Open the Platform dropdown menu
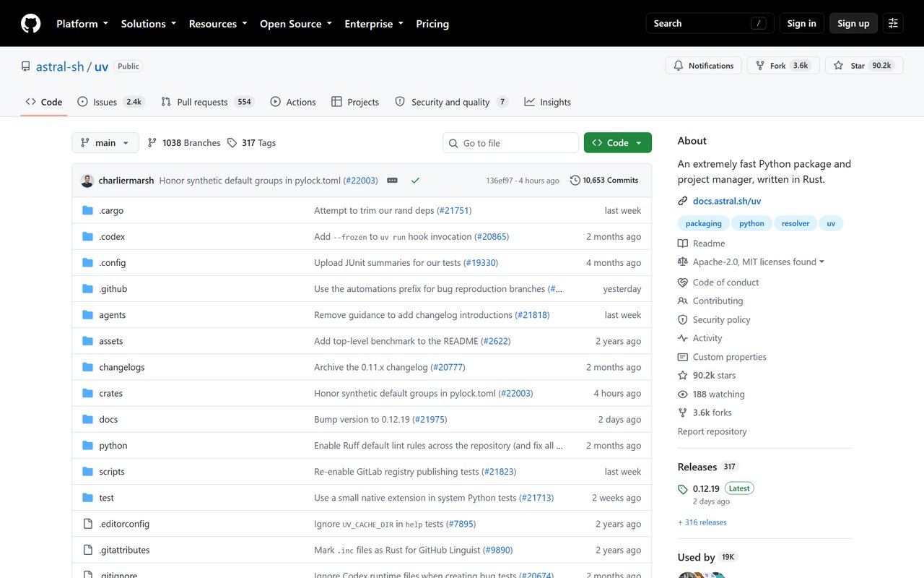The image size is (924, 578). [x=82, y=23]
